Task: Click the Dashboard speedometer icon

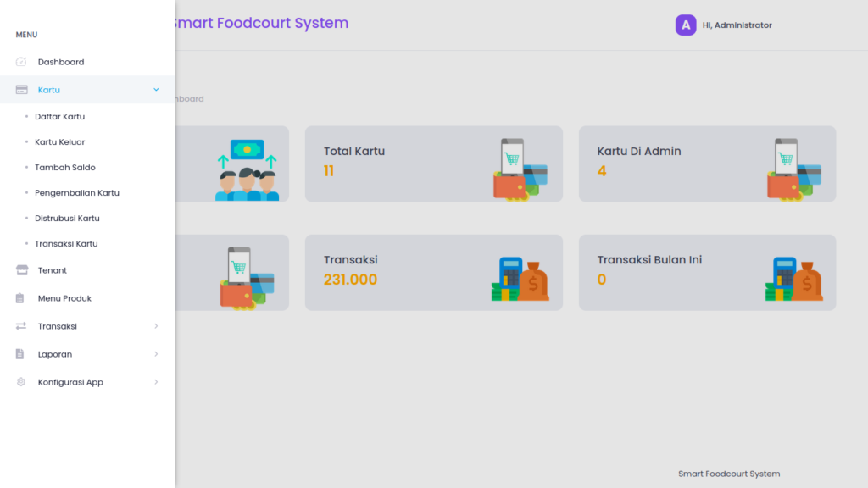Action: tap(21, 62)
